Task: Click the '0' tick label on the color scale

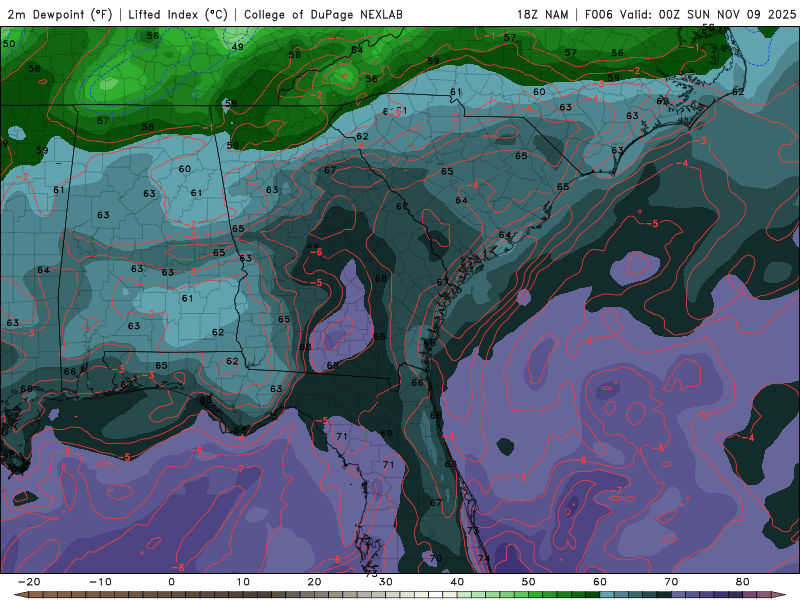Action: click(x=171, y=582)
